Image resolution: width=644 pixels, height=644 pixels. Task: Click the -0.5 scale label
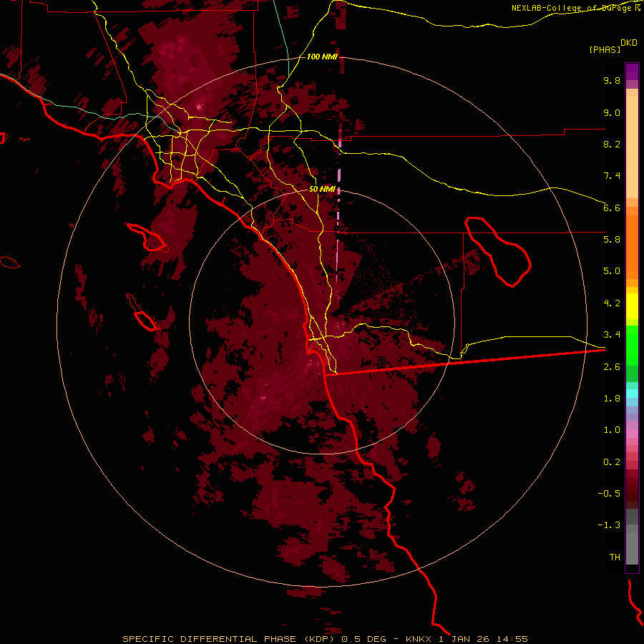point(609,494)
